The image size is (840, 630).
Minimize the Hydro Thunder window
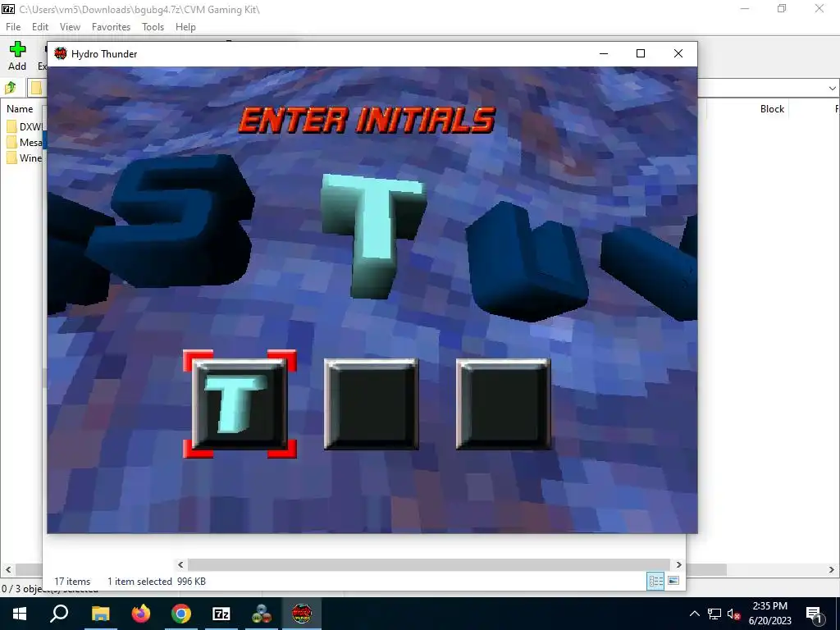[x=604, y=53]
